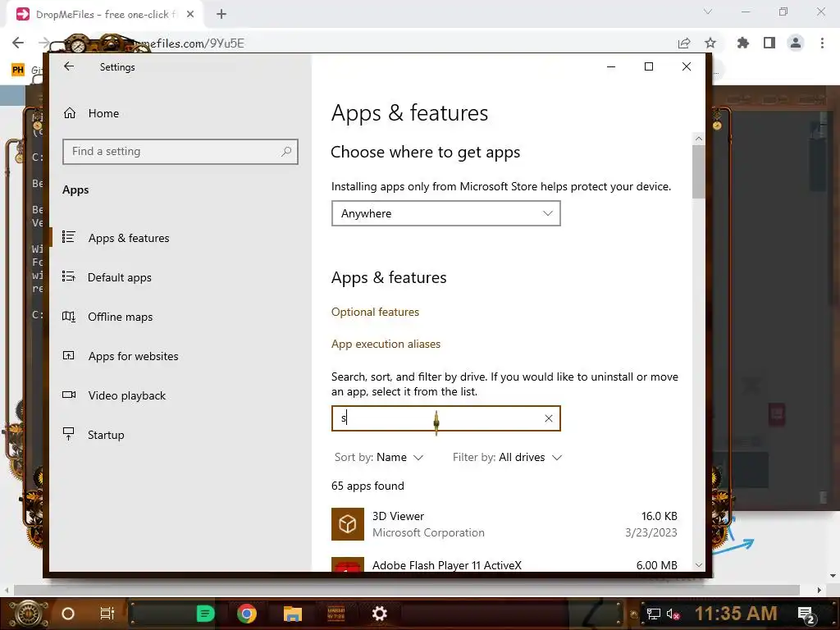Select Adobe Flash Player 11 ActiveX entry
This screenshot has width=840, height=630.
[504, 564]
